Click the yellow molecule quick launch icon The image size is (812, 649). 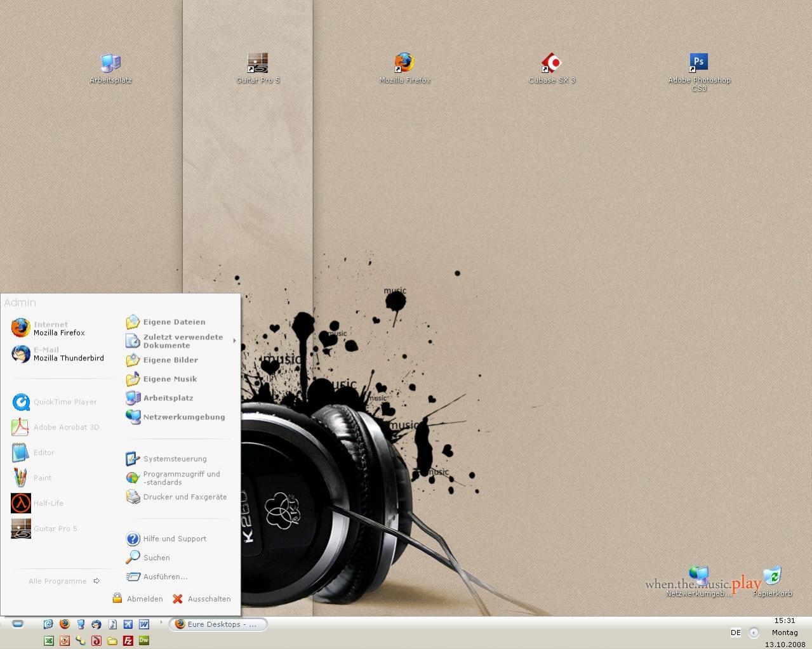point(80,641)
